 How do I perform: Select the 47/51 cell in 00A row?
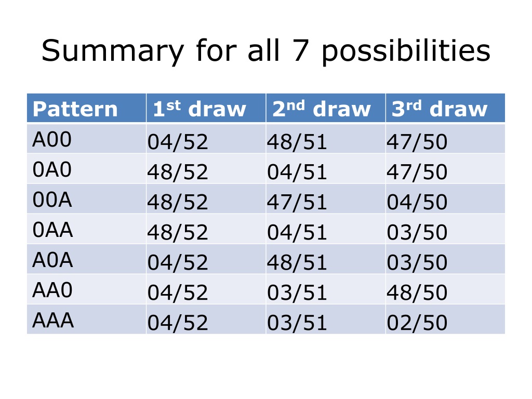point(326,199)
